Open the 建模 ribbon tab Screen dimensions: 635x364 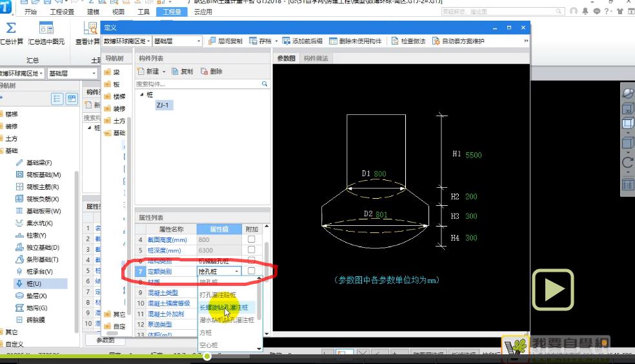pos(93,12)
